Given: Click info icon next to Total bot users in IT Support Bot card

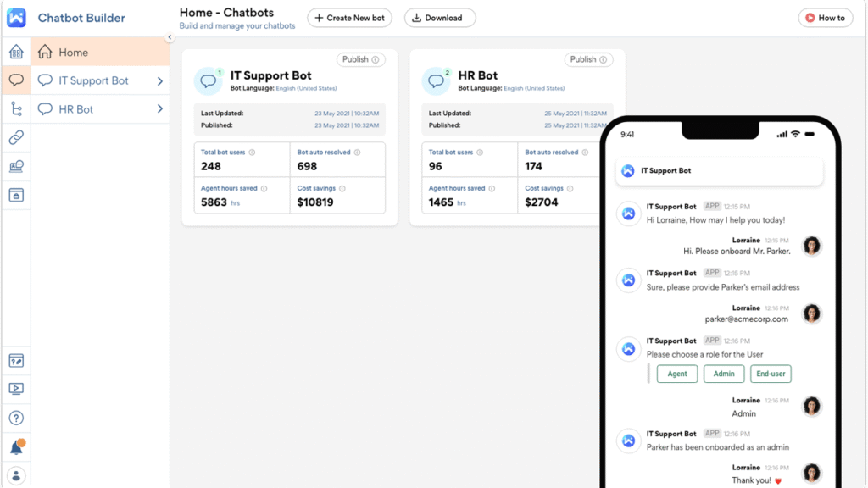Looking at the screenshot, I should (252, 152).
